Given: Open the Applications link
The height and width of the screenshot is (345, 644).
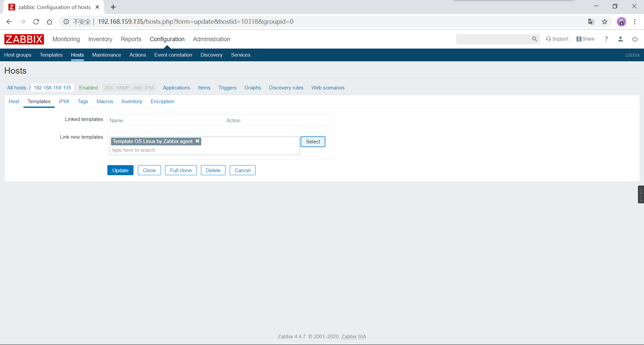Looking at the screenshot, I should pyautogui.click(x=176, y=88).
